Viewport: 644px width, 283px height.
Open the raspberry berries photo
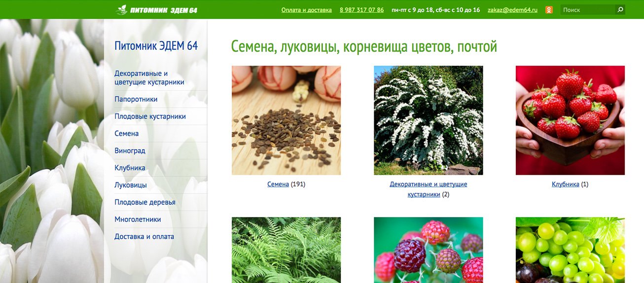[428, 250]
